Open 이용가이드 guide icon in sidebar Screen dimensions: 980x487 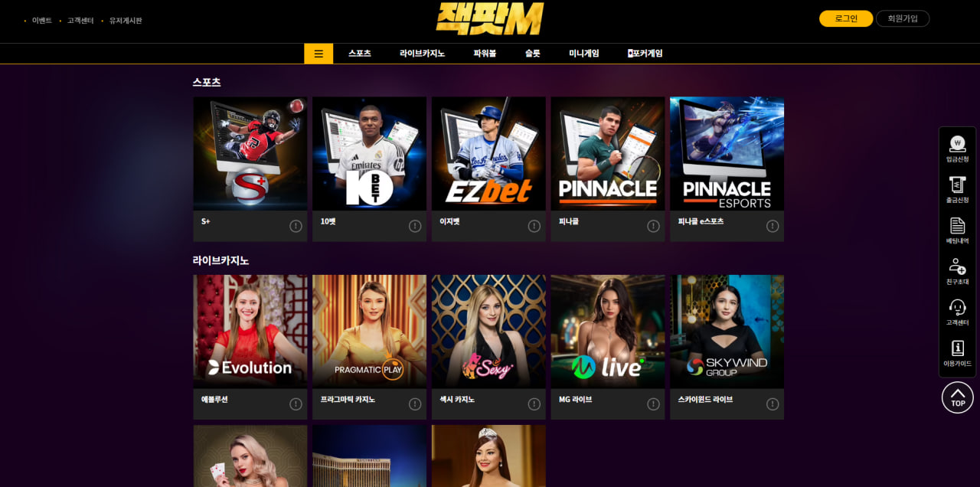coord(957,353)
